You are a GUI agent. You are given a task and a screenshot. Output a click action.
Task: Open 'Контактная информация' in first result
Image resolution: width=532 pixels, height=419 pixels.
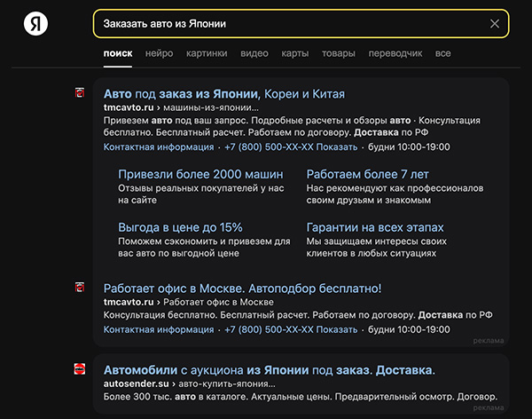pos(159,147)
